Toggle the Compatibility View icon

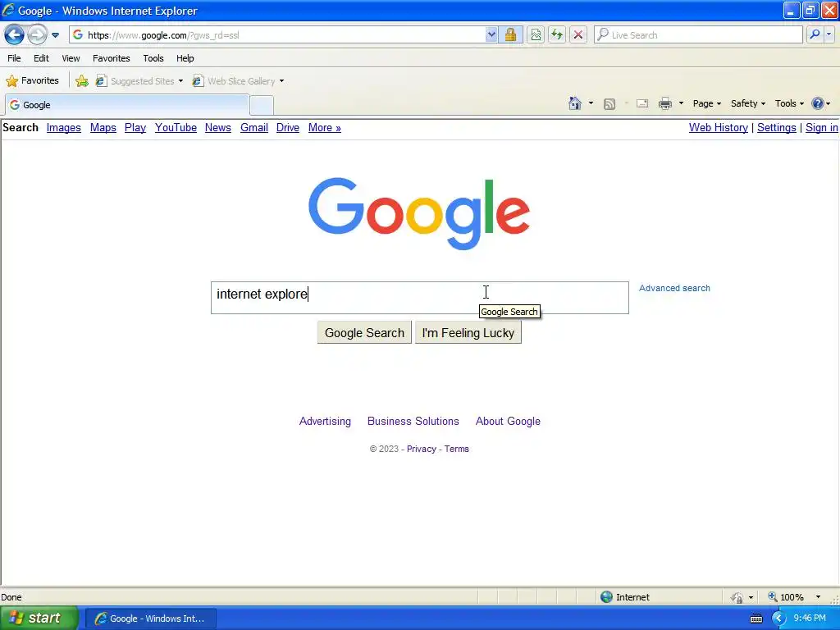[536, 35]
